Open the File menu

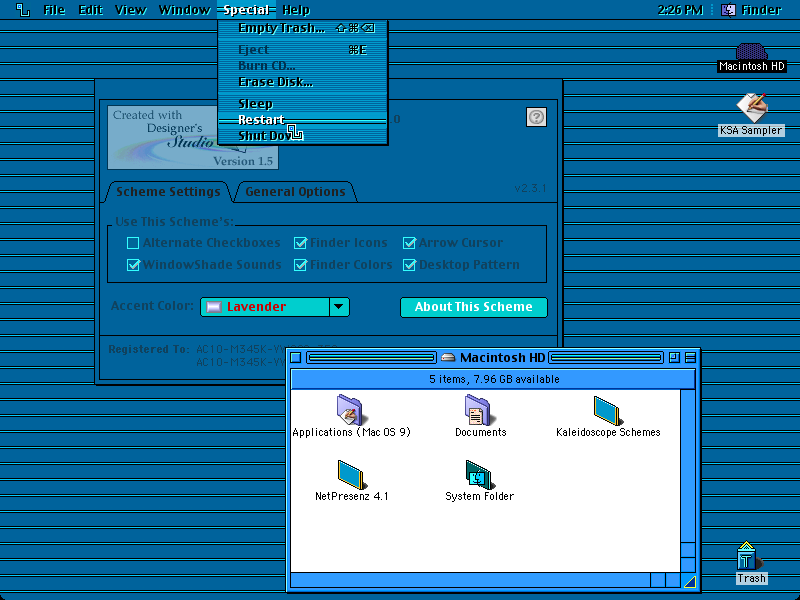(54, 10)
